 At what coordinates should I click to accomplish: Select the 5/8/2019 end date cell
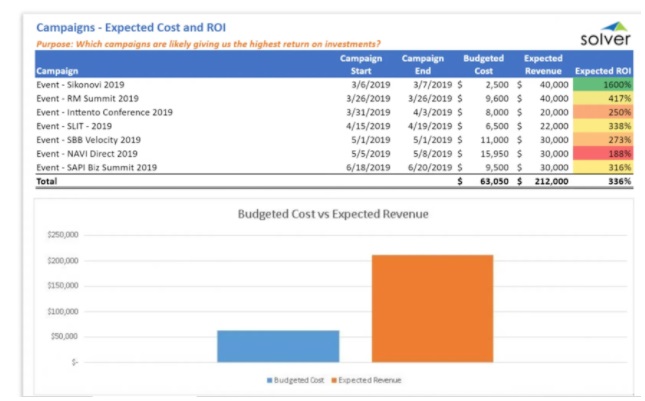click(x=432, y=154)
